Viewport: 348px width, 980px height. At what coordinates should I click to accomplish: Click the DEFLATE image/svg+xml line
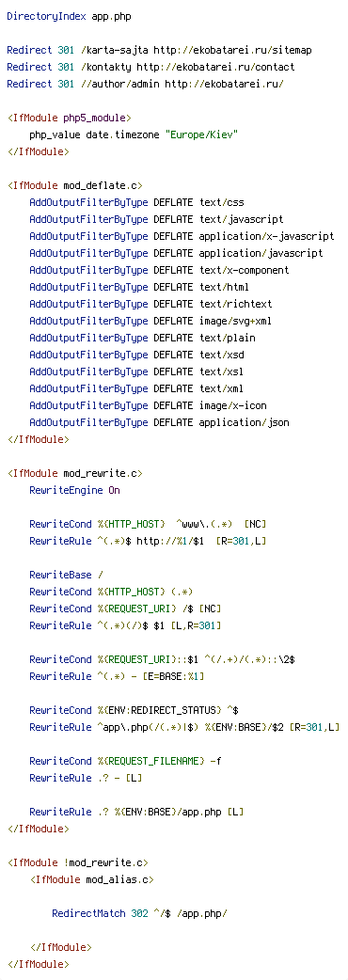click(x=150, y=321)
